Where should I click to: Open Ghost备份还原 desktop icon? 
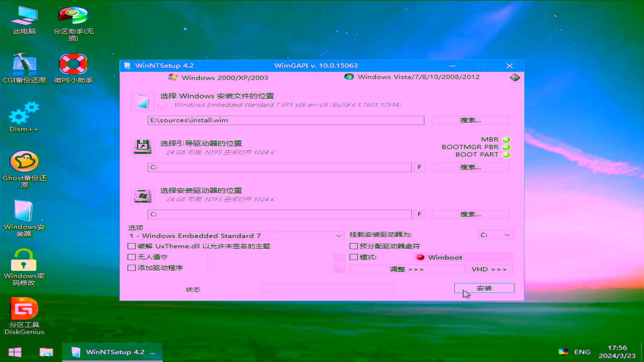coord(24,169)
